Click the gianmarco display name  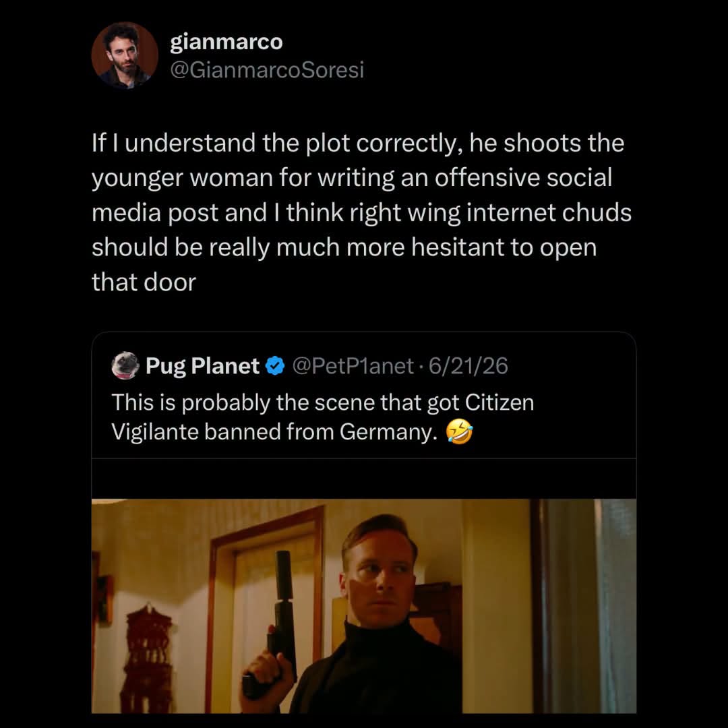(226, 42)
